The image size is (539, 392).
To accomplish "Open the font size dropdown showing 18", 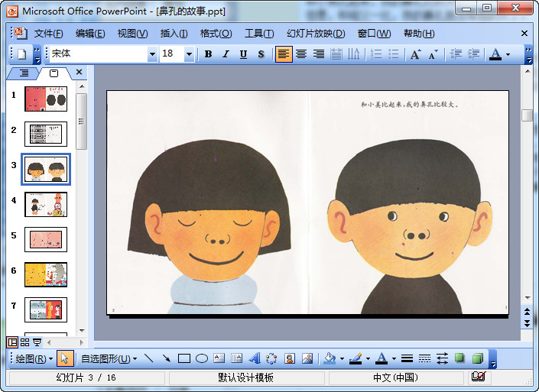I will click(x=189, y=54).
